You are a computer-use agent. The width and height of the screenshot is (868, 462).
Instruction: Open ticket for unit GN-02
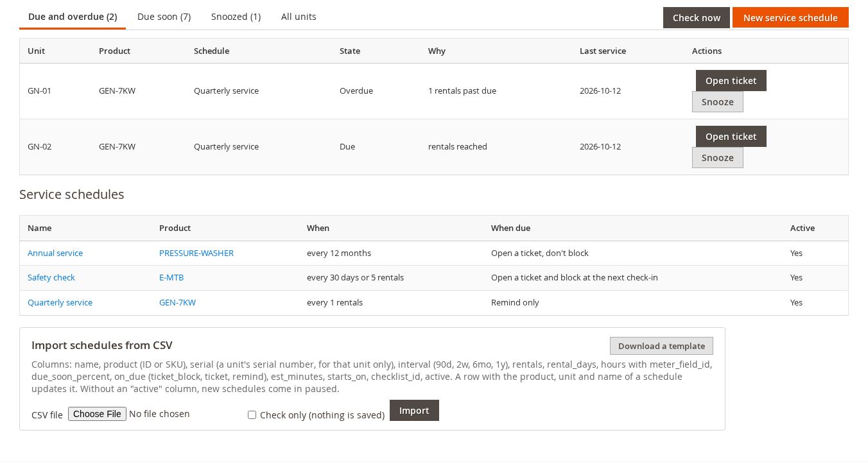tap(731, 137)
